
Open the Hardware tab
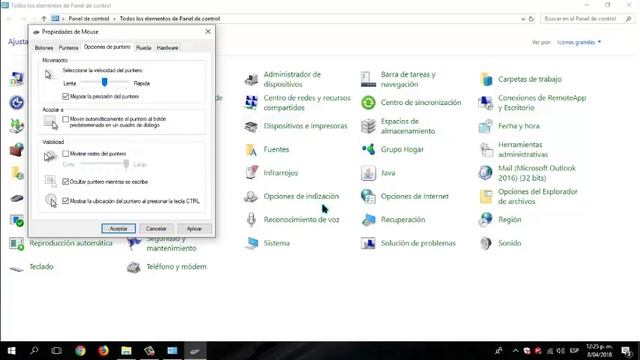coord(167,48)
